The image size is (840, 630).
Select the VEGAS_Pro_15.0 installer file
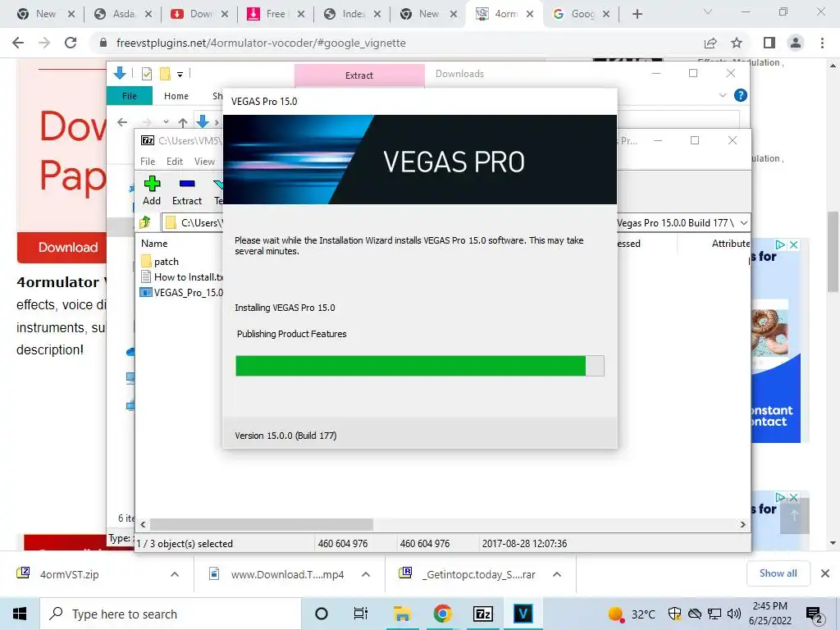coord(182,293)
